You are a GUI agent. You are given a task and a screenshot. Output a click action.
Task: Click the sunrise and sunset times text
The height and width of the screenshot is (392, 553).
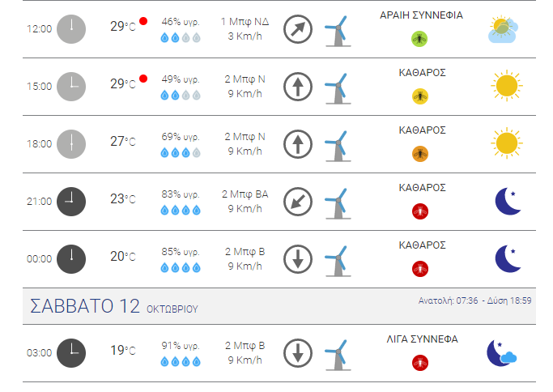474,300
